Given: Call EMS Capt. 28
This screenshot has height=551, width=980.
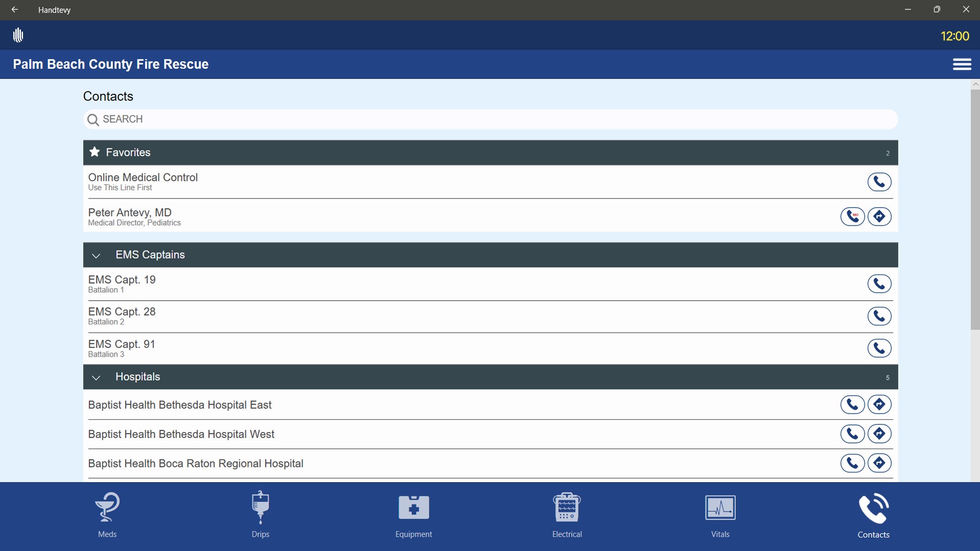Looking at the screenshot, I should point(879,316).
